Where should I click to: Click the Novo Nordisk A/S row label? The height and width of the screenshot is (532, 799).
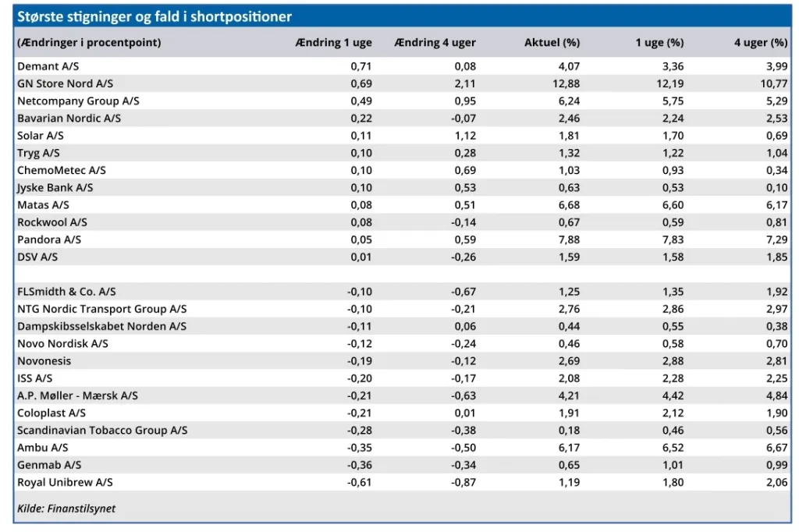tap(62, 343)
